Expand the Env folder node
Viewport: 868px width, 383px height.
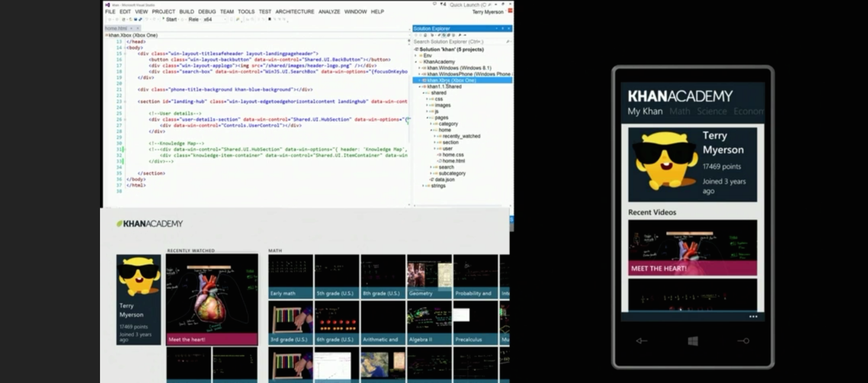point(416,56)
